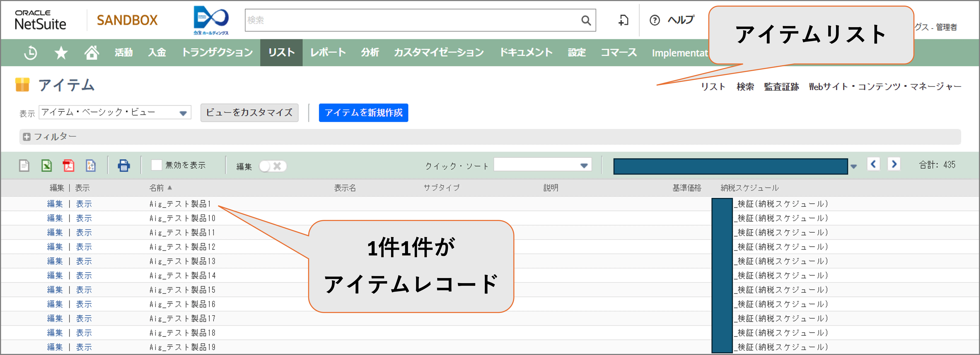Click 編集 for Aig_テスト製品16
Screen dimensions: 980x355
[x=55, y=304]
